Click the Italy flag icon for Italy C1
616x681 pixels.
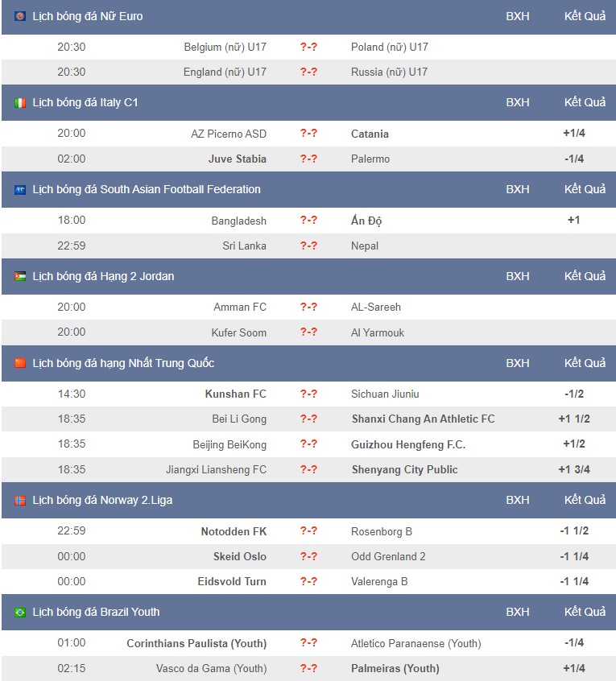(20, 103)
